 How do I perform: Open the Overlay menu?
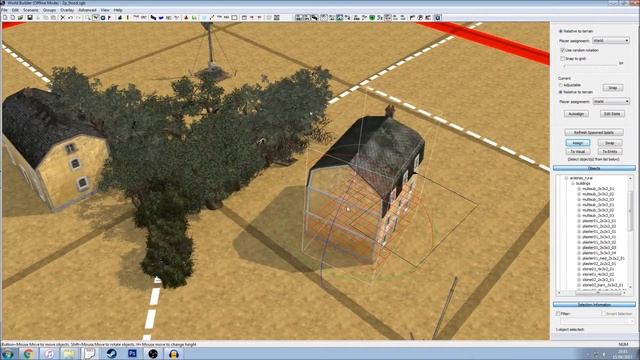[67, 10]
